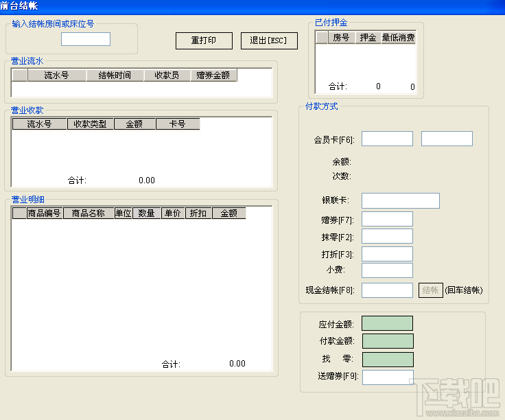
Task: Click the green 付款金额 display box
Action: [388, 341]
